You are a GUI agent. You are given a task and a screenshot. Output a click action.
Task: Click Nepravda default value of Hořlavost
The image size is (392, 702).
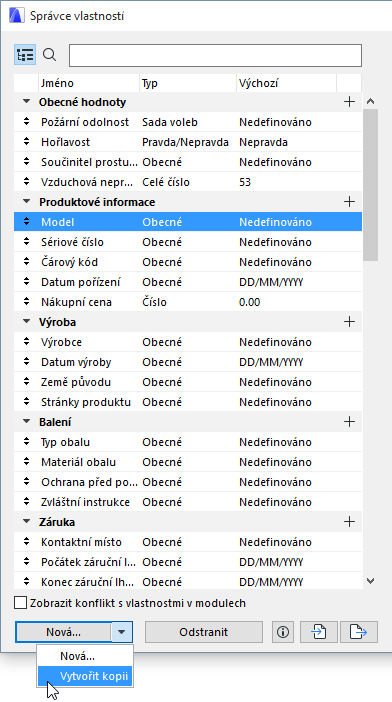263,142
